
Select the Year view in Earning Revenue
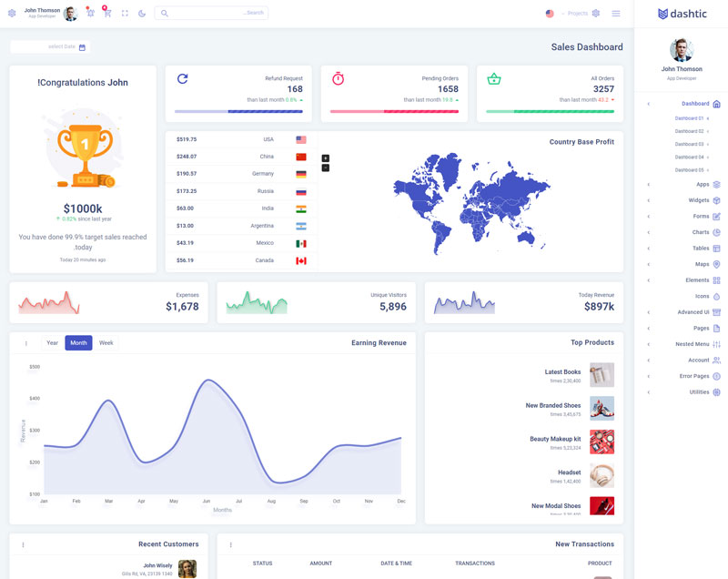tap(53, 343)
